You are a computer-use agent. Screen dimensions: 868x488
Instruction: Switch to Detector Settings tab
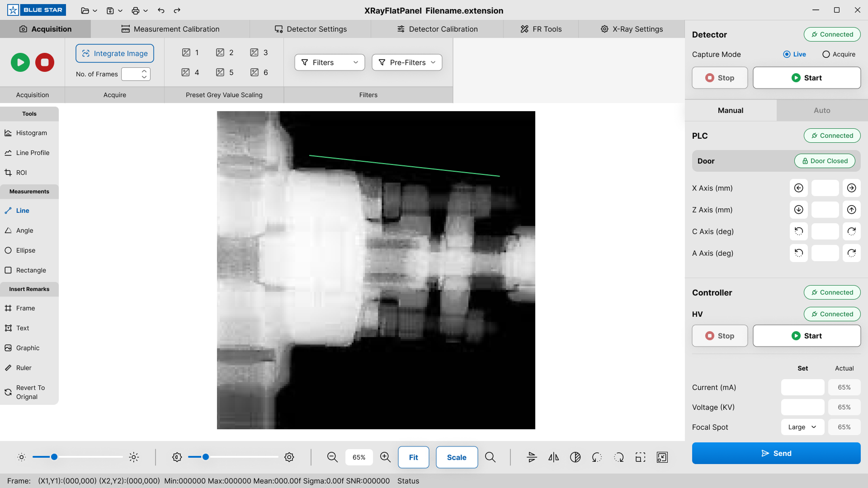coord(311,29)
